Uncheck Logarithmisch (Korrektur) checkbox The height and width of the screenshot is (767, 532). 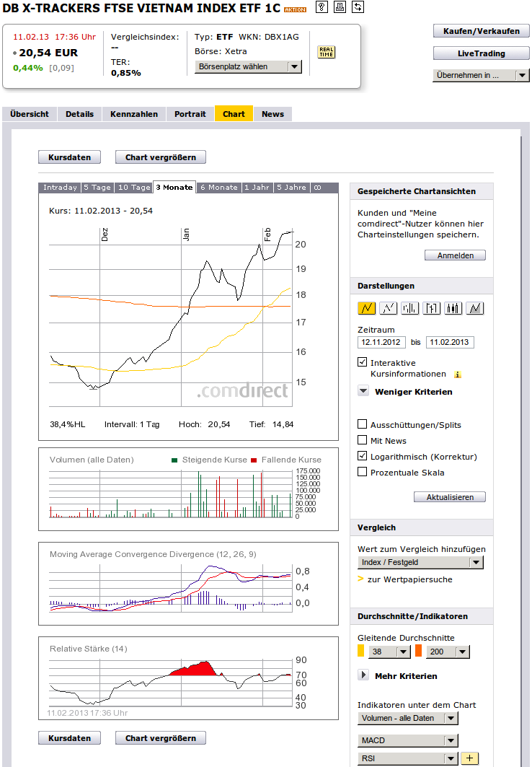(362, 456)
